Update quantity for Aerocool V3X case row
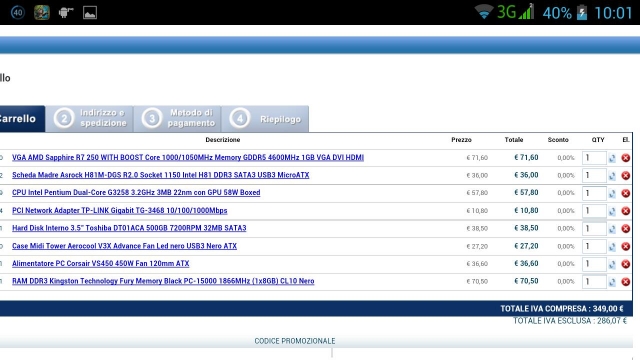 [x=612, y=247]
